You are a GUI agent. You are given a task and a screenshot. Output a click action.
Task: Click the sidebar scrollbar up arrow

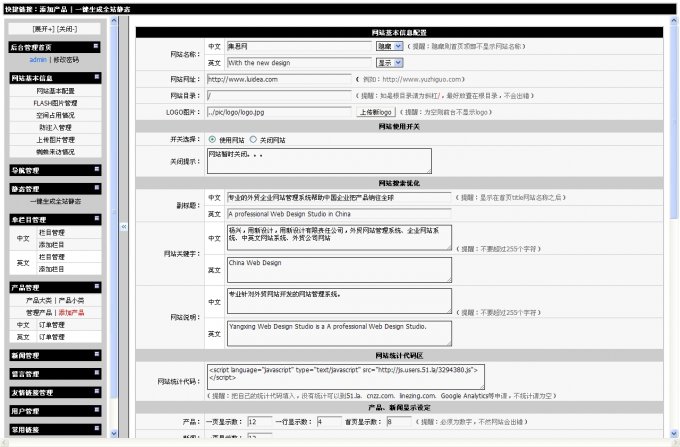click(x=114, y=20)
